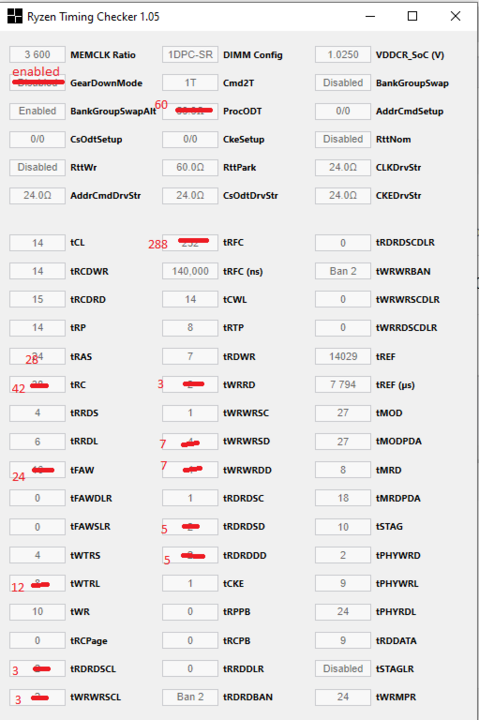
Task: Maximize the Ryzen Timing Checker window
Action: tap(412, 17)
